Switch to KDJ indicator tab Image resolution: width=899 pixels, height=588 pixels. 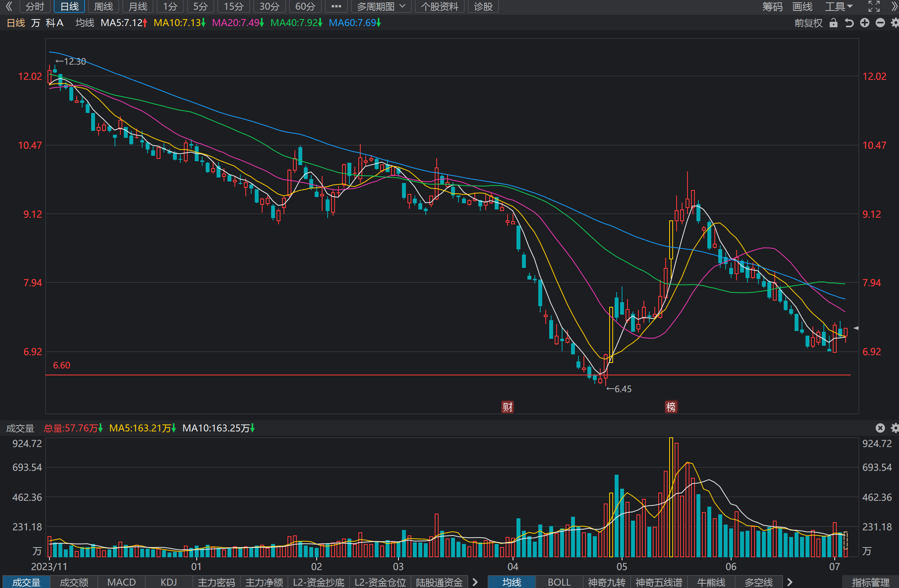(169, 582)
